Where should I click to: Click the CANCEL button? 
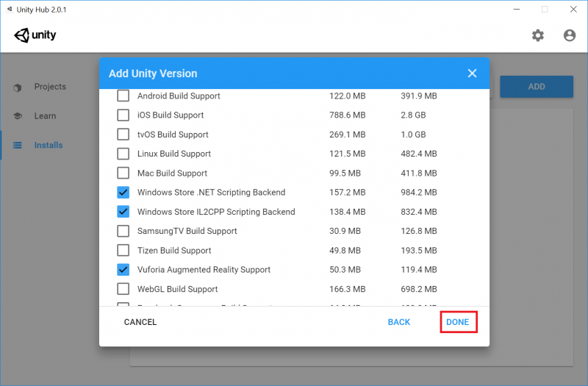[x=140, y=322]
